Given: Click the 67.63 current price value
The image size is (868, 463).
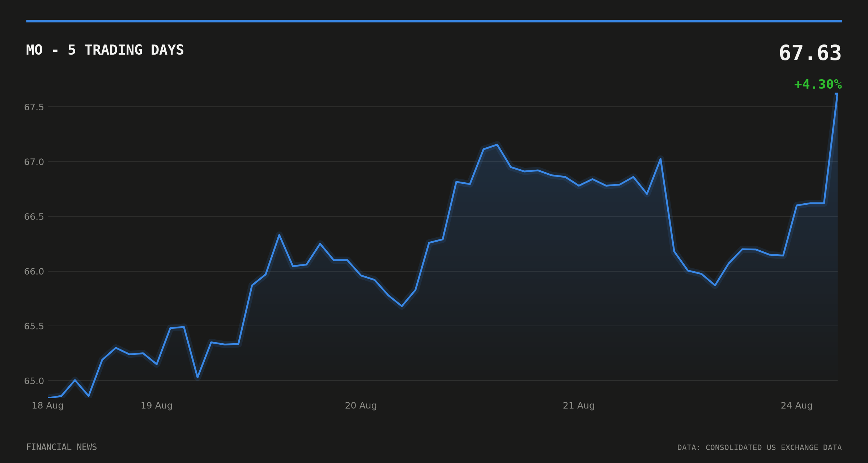Looking at the screenshot, I should pyautogui.click(x=810, y=53).
